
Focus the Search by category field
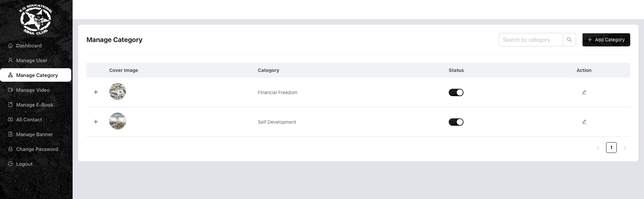[x=531, y=40]
